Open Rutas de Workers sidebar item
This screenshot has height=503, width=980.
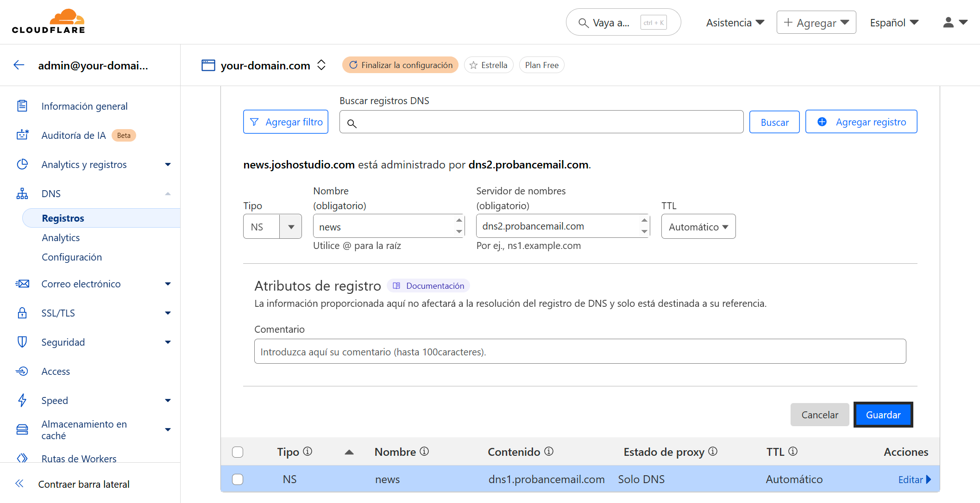[x=79, y=459]
